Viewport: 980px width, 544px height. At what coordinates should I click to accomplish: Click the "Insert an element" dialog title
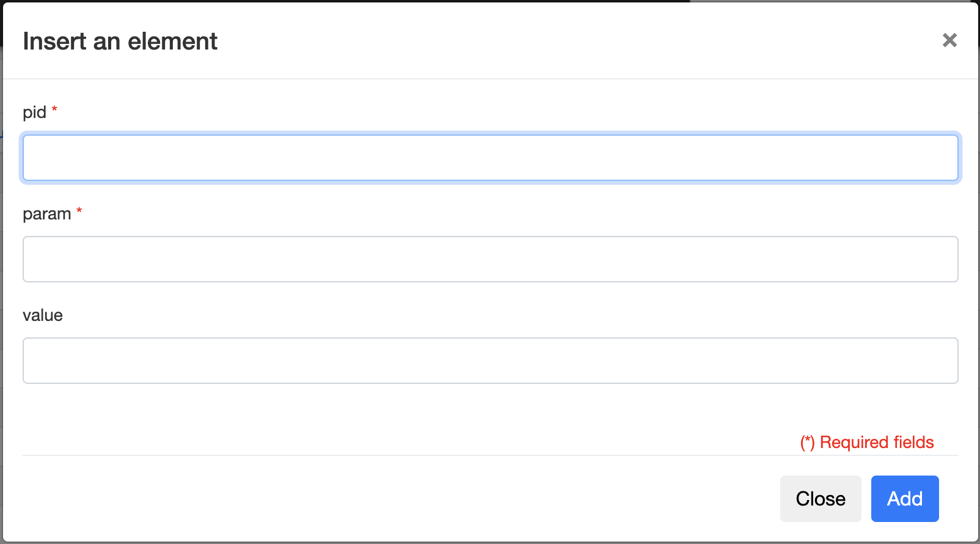coord(120,42)
